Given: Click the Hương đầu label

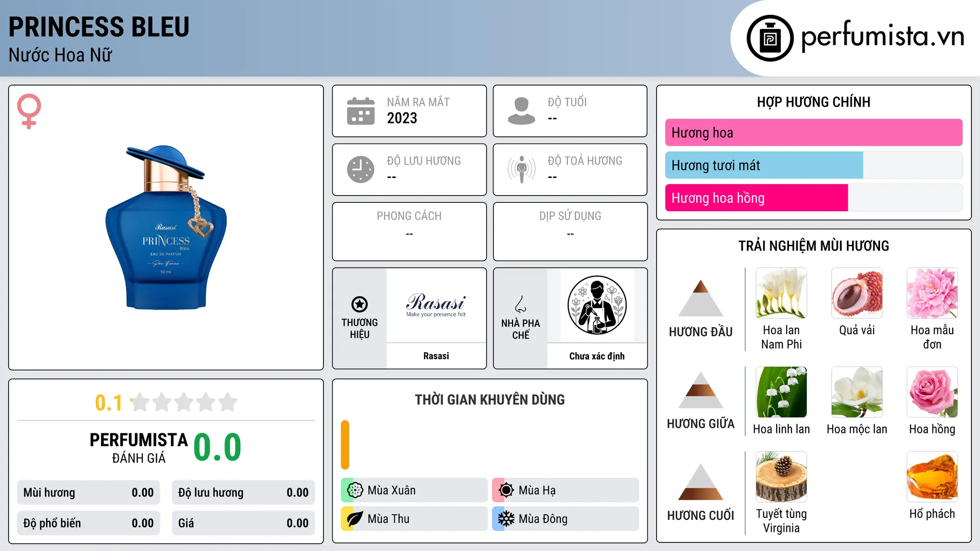Looking at the screenshot, I should tap(701, 331).
